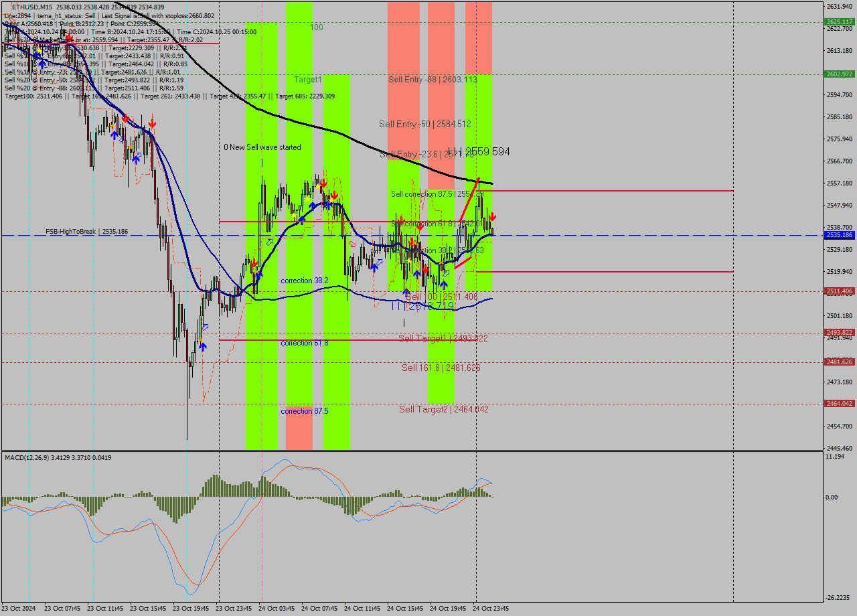This screenshot has height=616, width=857.
Task: Click the 2566.700 price axis value
Action: (x=839, y=161)
